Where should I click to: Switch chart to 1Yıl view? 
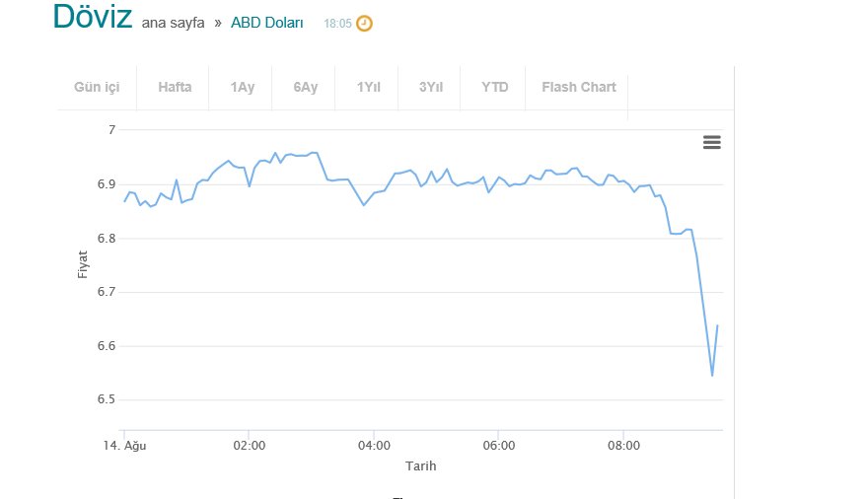pyautogui.click(x=369, y=87)
